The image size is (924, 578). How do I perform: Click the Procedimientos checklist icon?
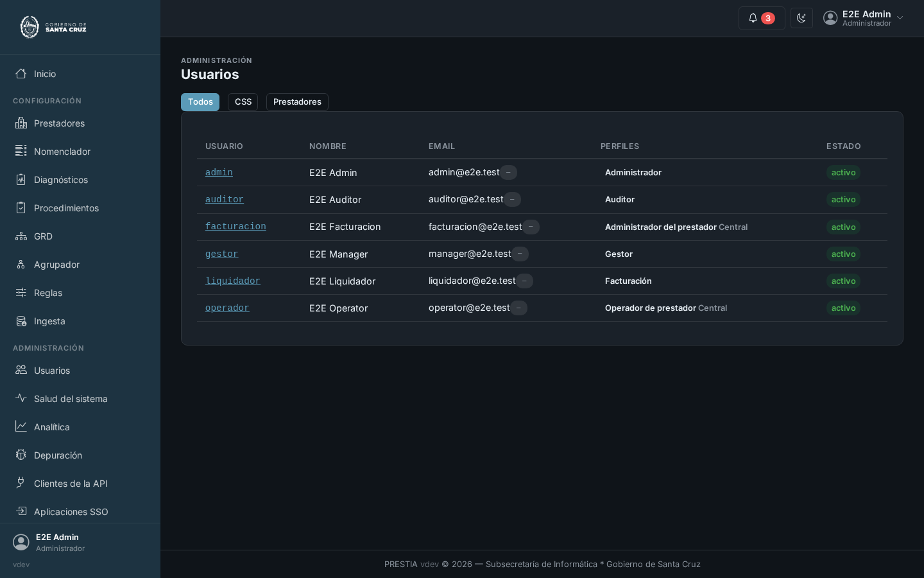click(21, 208)
